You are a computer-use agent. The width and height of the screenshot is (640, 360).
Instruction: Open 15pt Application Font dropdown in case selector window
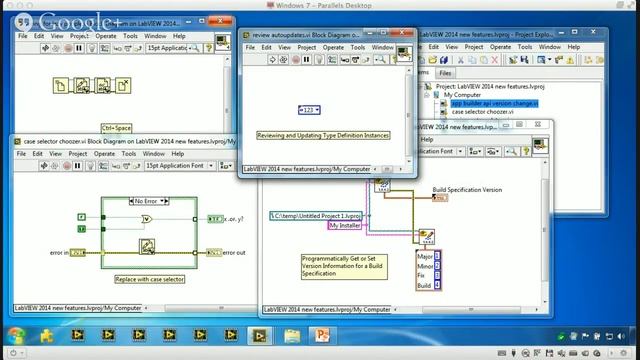pyautogui.click(x=180, y=166)
